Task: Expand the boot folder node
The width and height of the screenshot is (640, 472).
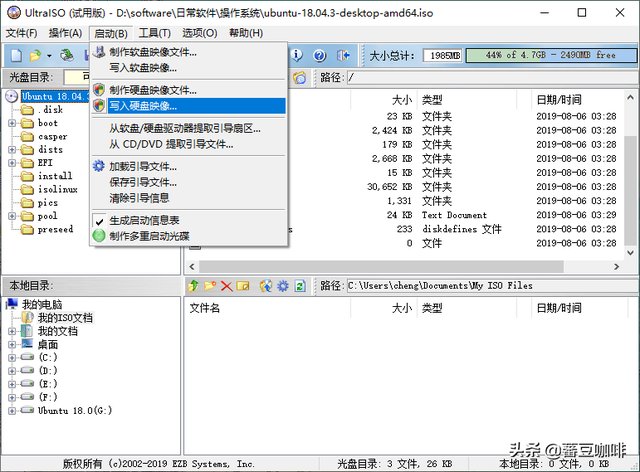Action: click(12, 123)
